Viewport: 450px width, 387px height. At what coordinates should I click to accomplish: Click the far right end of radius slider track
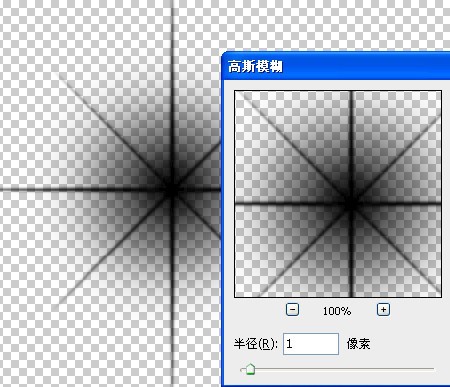(433, 369)
